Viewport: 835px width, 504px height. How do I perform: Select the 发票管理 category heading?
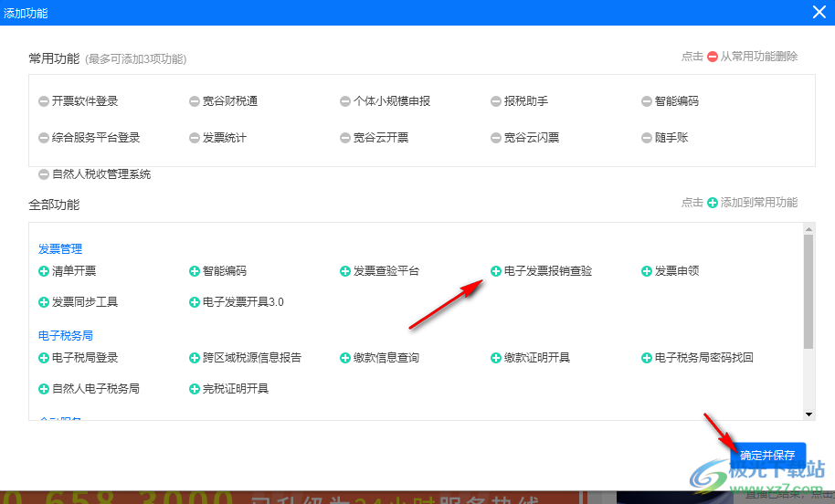(60, 249)
